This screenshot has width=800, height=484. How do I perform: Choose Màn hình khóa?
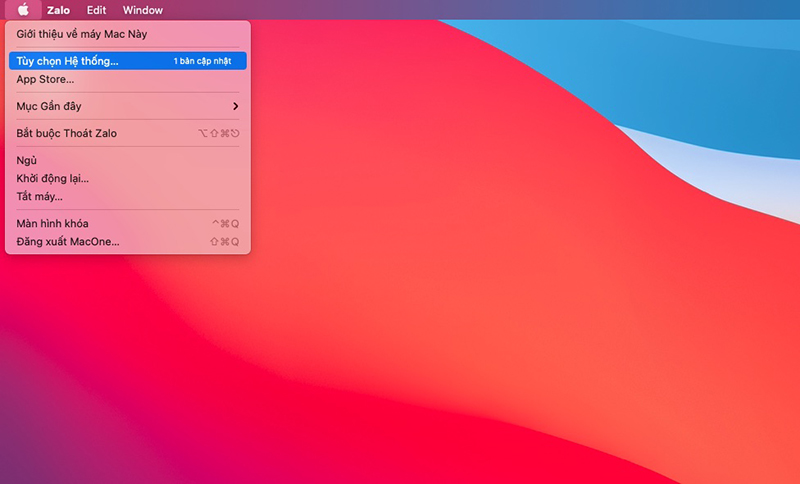(x=128, y=223)
